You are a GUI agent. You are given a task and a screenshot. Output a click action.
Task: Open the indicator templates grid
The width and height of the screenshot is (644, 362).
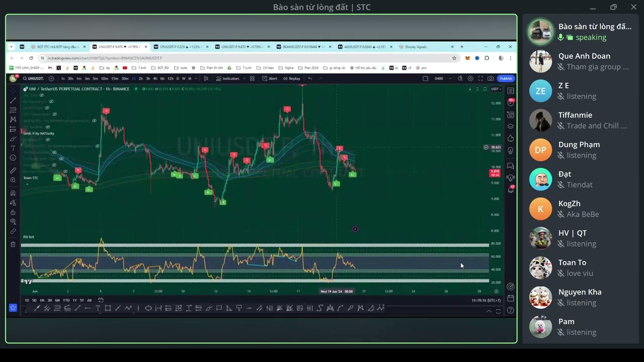(252, 78)
